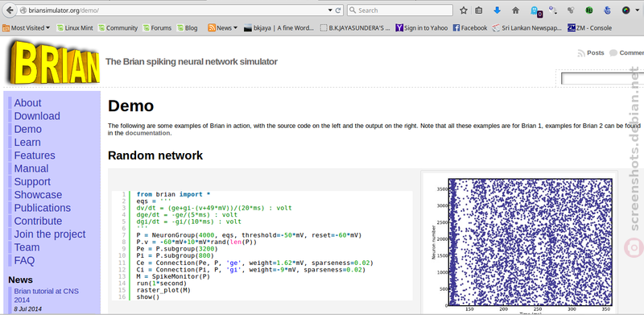This screenshot has width=644, height=315.
Task: Open the Downloads arrow icon
Action: tap(497, 10)
